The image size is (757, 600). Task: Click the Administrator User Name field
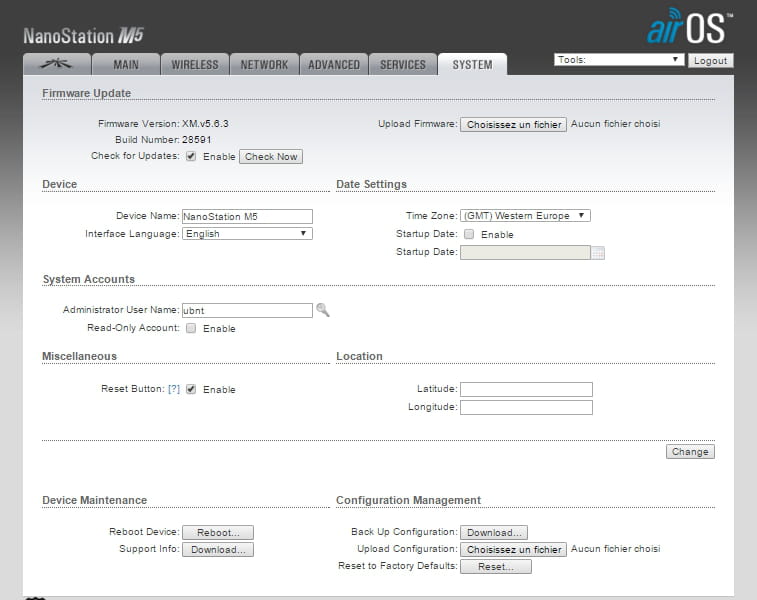click(247, 310)
